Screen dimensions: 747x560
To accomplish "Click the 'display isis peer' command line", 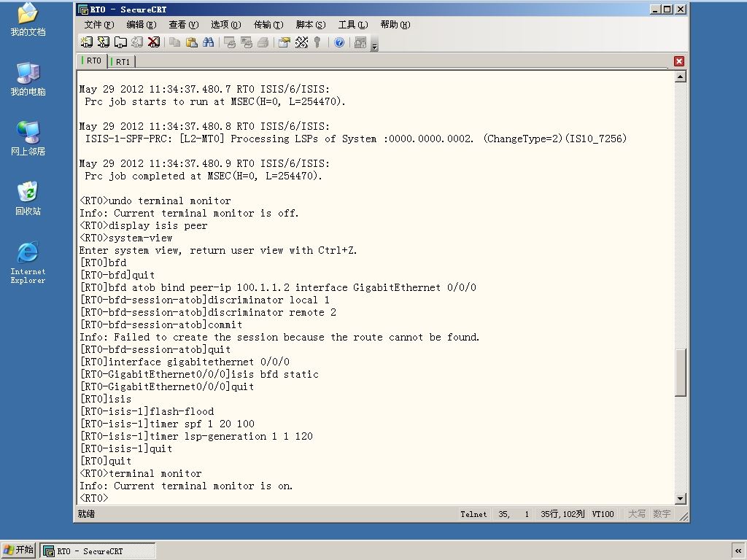I will 144,226.
